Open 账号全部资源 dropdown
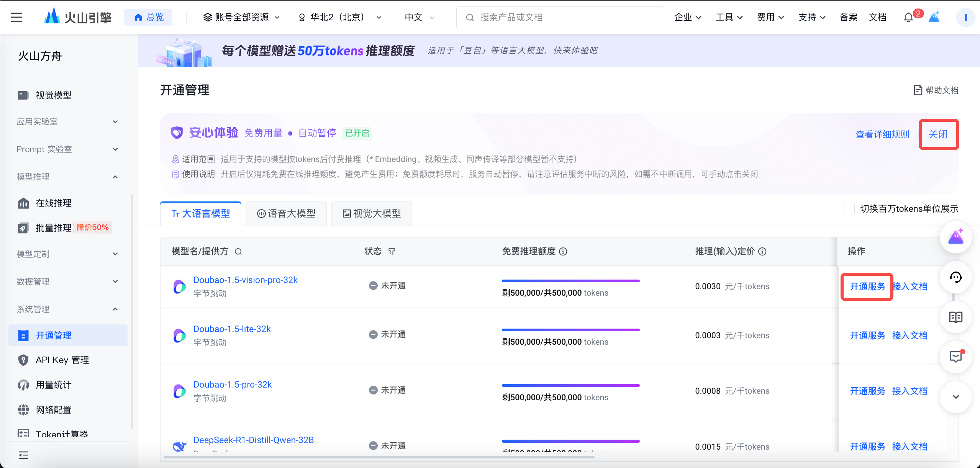 [242, 17]
